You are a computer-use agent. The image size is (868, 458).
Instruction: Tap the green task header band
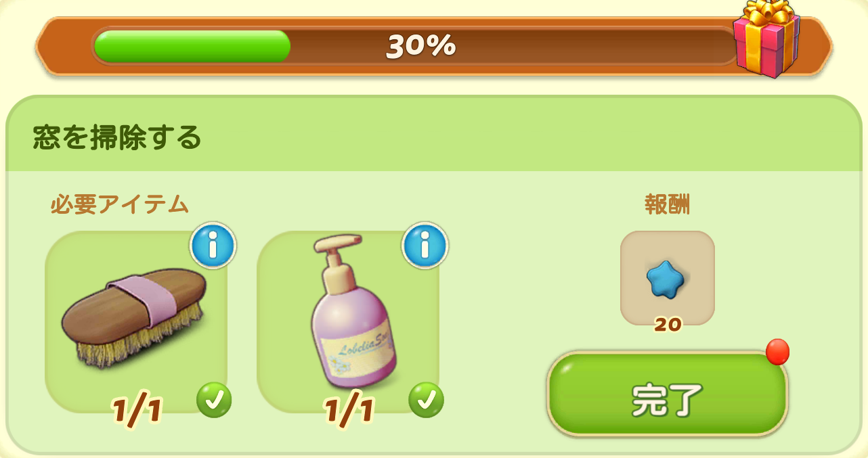pos(433,134)
